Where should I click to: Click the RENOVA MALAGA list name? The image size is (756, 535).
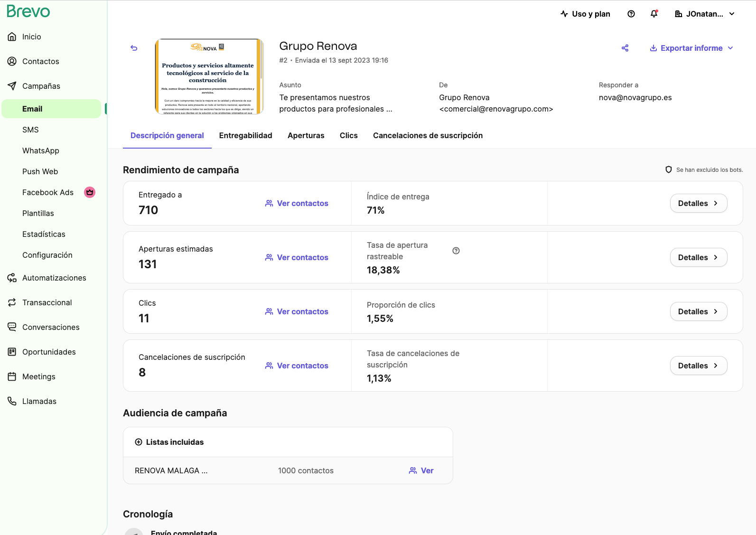pyautogui.click(x=171, y=470)
